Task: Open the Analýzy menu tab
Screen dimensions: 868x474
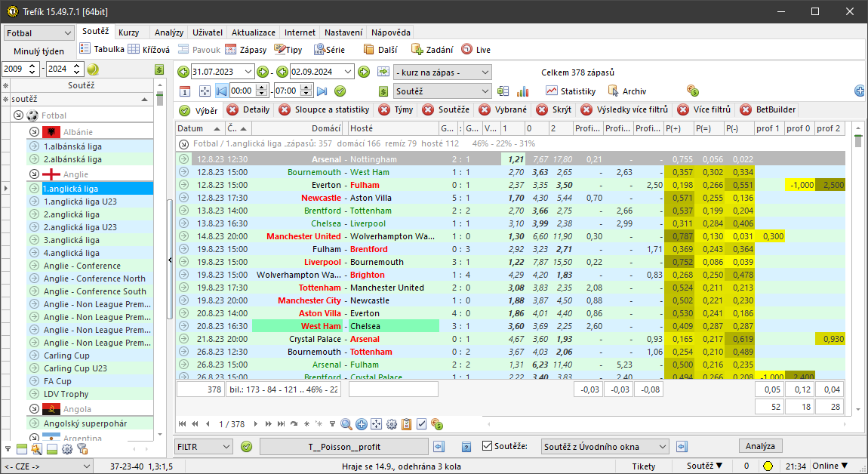Action: pyautogui.click(x=169, y=32)
